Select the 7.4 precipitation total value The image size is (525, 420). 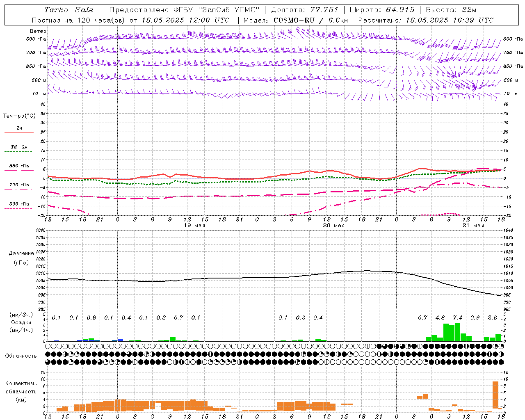(x=457, y=318)
